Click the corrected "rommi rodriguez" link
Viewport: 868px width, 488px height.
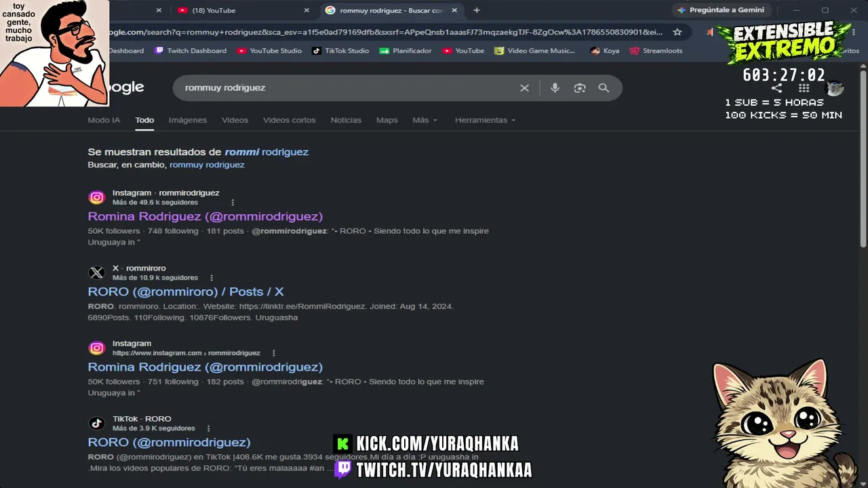click(267, 152)
